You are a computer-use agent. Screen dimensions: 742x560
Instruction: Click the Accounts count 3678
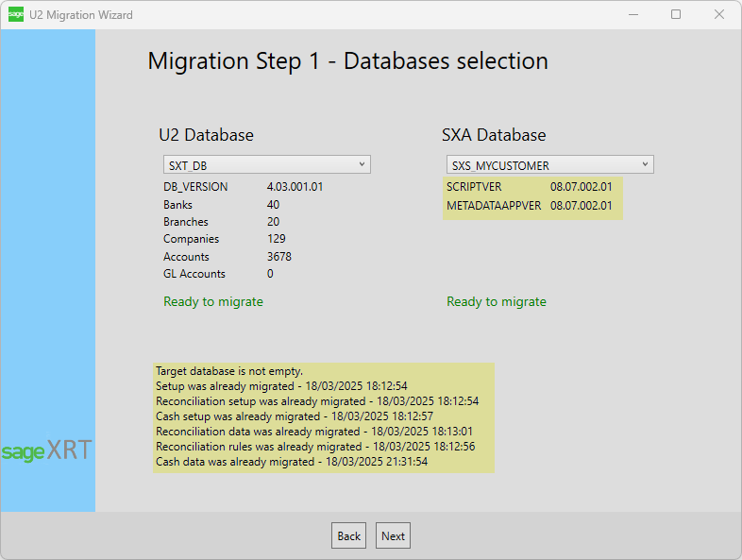coord(279,257)
